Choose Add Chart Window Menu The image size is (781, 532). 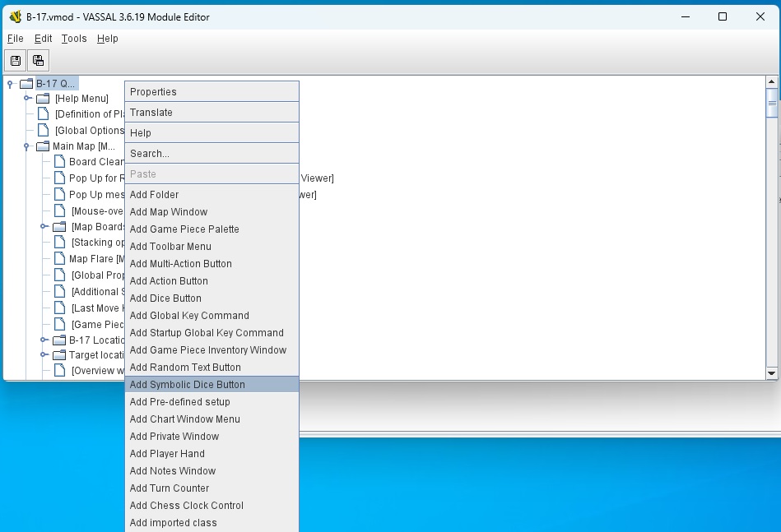(212, 419)
